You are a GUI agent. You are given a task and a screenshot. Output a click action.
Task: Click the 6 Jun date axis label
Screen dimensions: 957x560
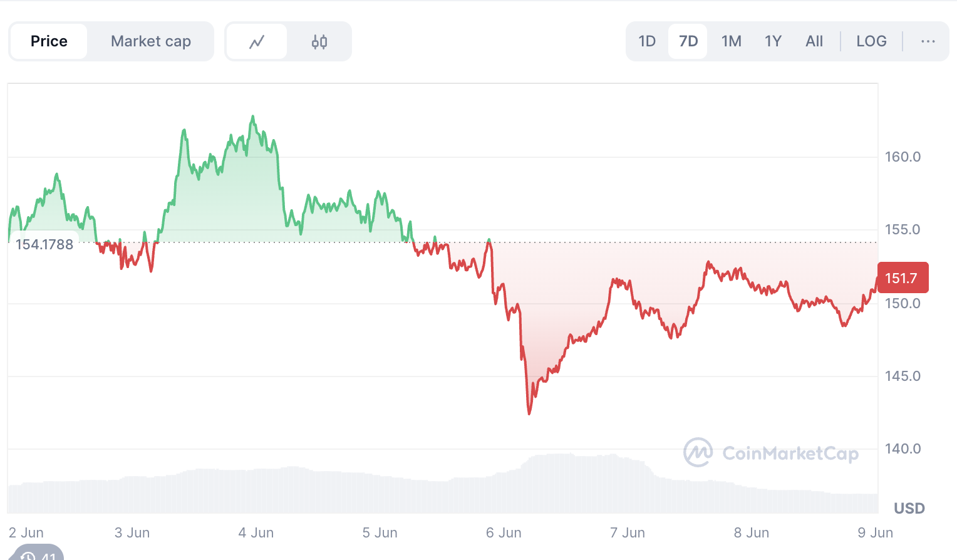coord(504,532)
